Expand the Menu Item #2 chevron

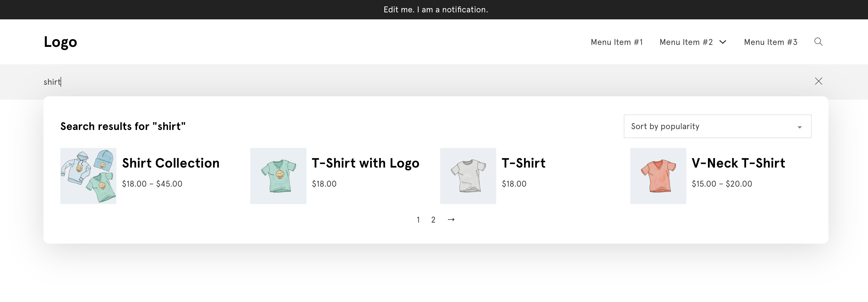[x=723, y=42]
